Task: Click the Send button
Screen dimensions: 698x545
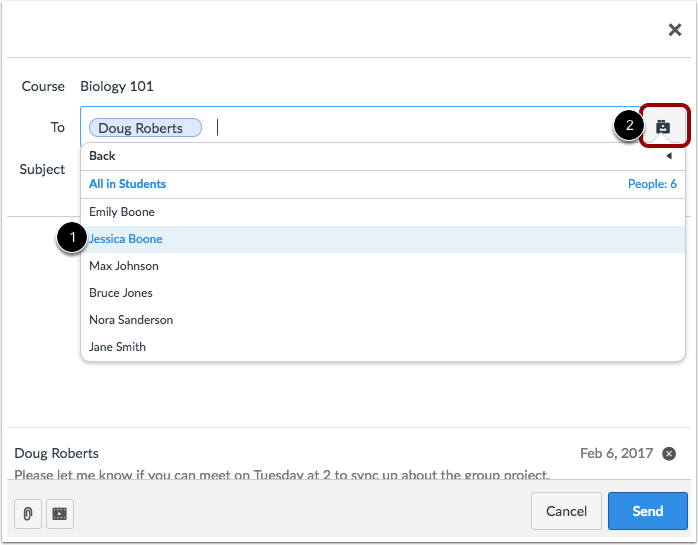Action: [648, 511]
